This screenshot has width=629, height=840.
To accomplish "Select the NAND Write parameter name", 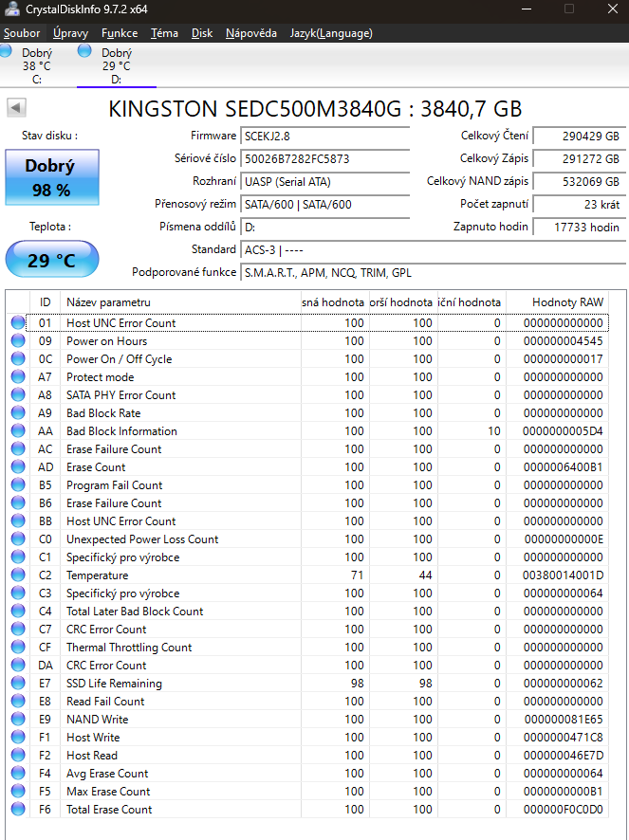I will coord(97,720).
